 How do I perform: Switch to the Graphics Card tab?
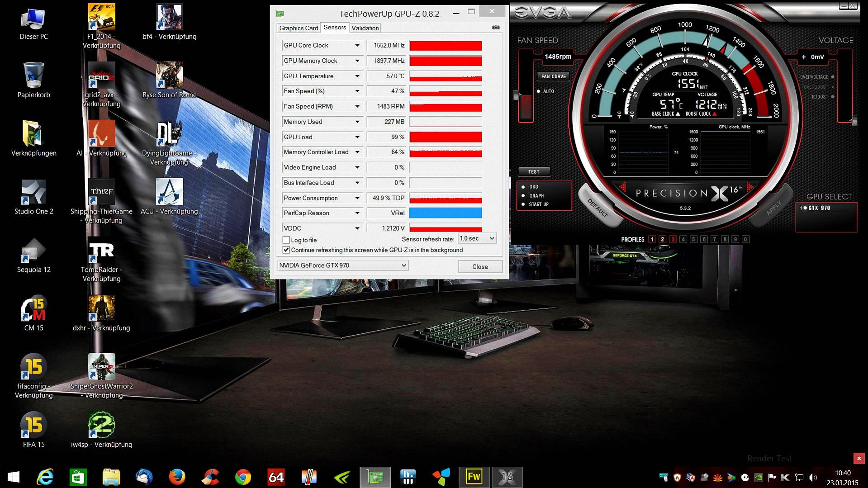(299, 28)
